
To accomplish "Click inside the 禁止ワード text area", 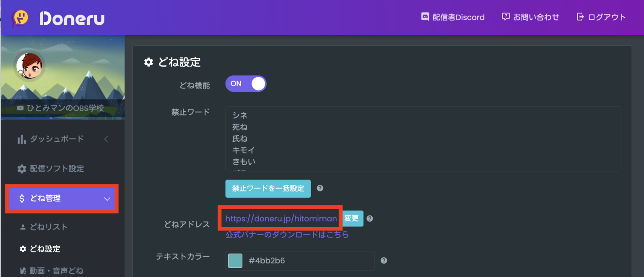I will point(419,138).
